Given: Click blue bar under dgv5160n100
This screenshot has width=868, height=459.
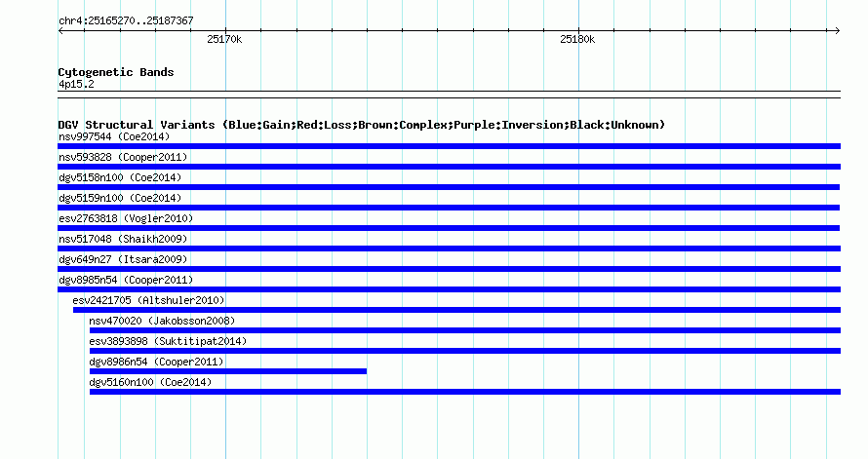Looking at the screenshot, I should click(x=465, y=392).
